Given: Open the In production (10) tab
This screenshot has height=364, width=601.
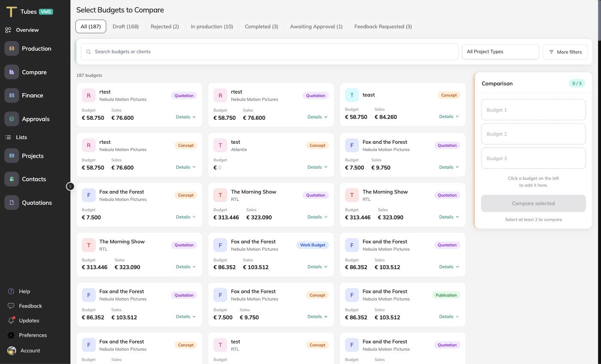Looking at the screenshot, I should click(x=212, y=27).
